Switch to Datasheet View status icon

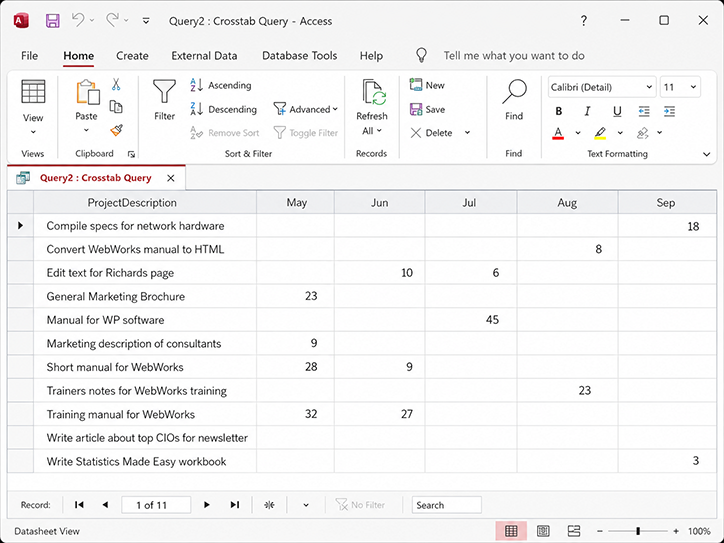click(x=511, y=531)
